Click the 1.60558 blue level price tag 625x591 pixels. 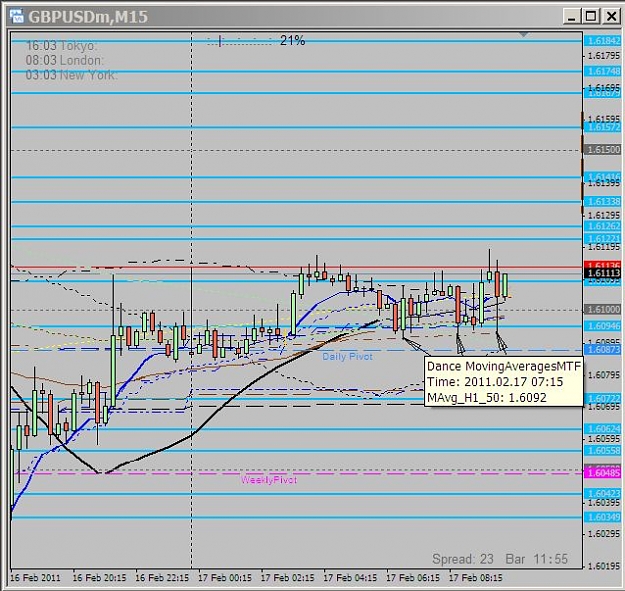(603, 451)
